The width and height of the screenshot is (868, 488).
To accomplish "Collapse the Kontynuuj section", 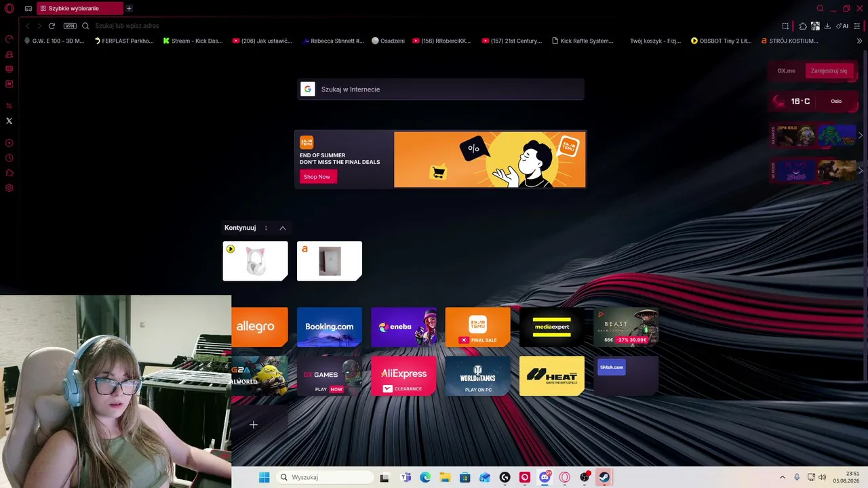I will pos(283,228).
